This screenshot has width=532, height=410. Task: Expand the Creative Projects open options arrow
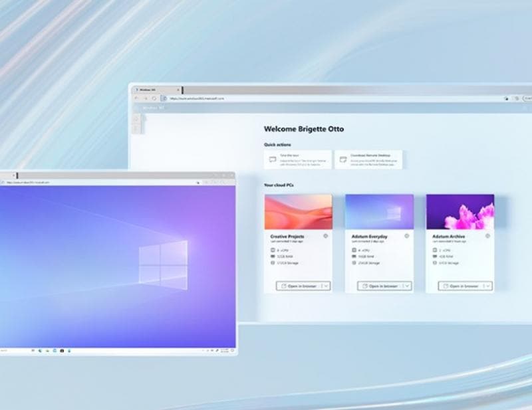(x=327, y=286)
